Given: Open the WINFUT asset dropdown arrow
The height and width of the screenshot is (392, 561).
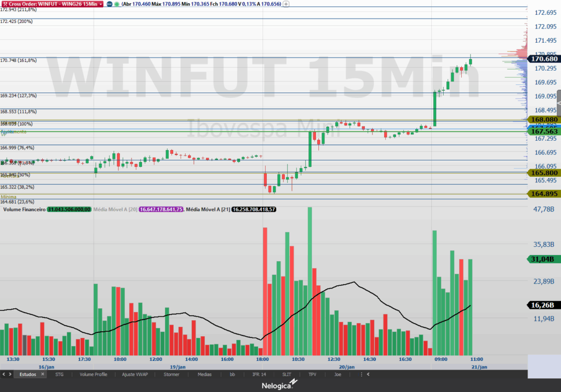Looking at the screenshot, I should coord(101,3).
